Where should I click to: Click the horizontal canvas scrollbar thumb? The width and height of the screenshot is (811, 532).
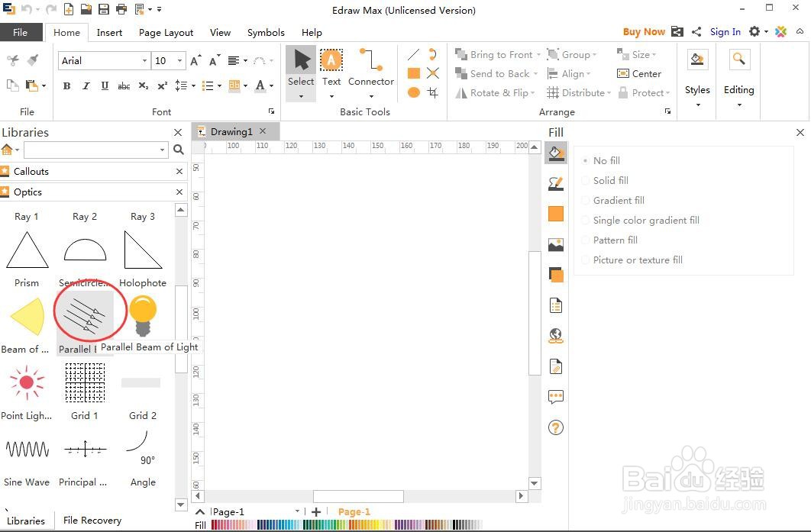358,496
